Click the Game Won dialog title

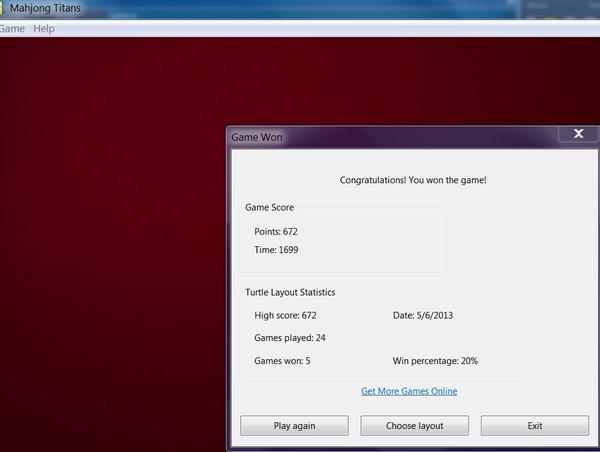click(x=257, y=137)
